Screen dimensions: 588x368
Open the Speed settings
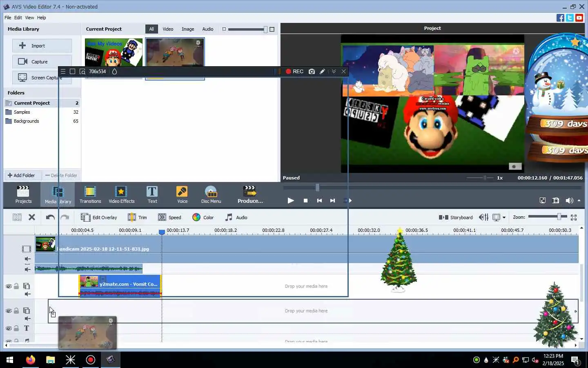(169, 218)
